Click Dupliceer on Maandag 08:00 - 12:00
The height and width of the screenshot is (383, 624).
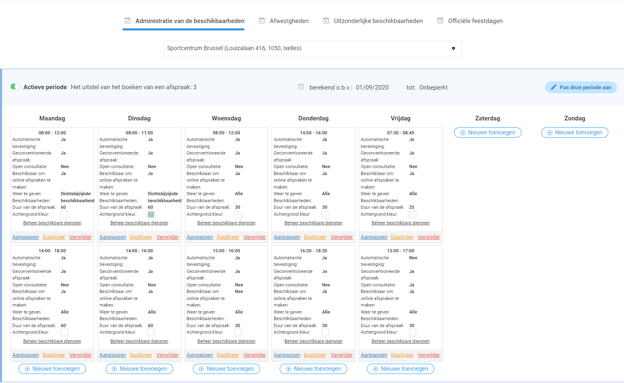(x=54, y=237)
